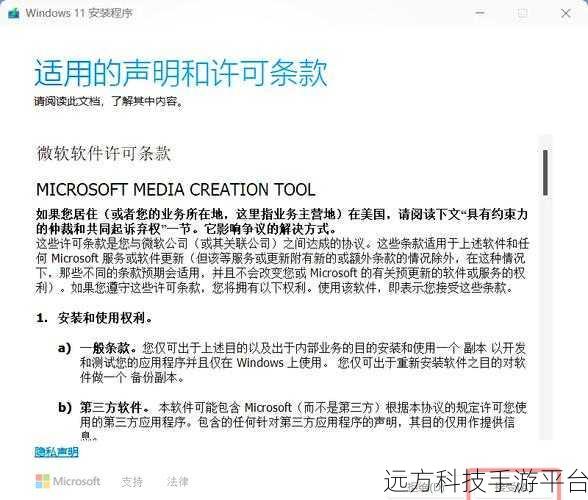Open the 隐私声明 privacy statement link
588x500 pixels.
57,452
